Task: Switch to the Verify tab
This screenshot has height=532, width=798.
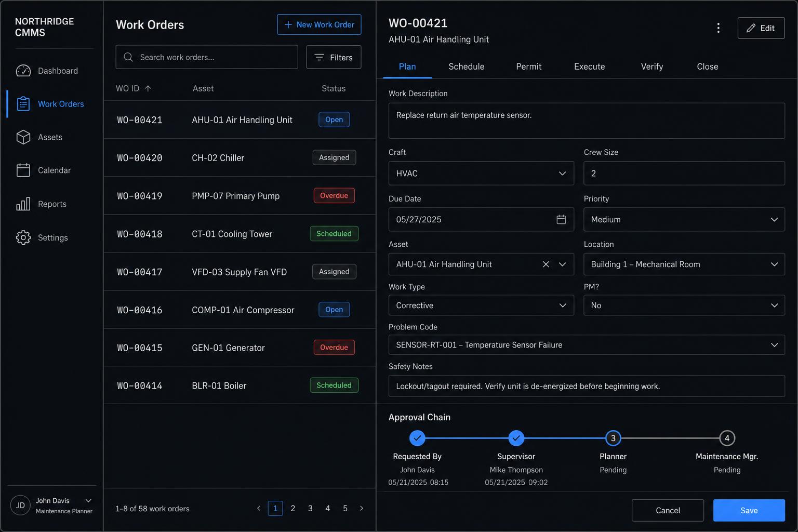Action: pos(652,66)
